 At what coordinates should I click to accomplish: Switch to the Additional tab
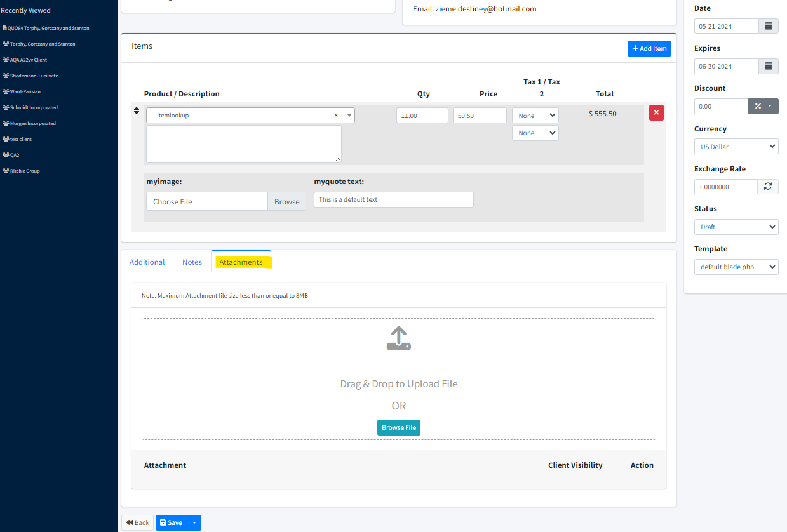point(147,262)
